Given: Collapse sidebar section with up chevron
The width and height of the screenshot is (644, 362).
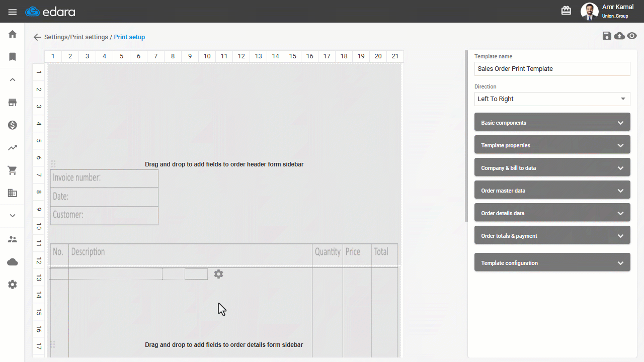Looking at the screenshot, I should [13, 79].
